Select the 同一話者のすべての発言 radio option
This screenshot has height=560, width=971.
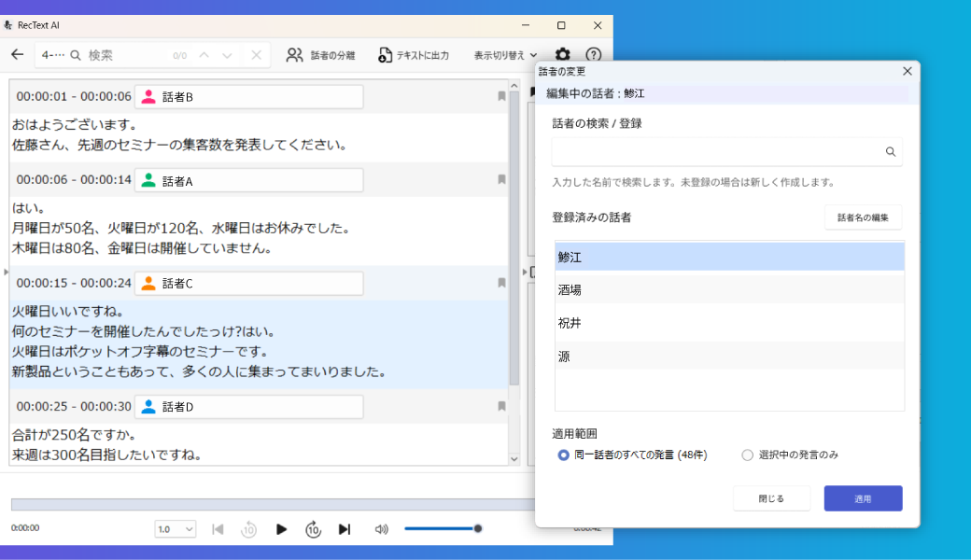tap(562, 454)
